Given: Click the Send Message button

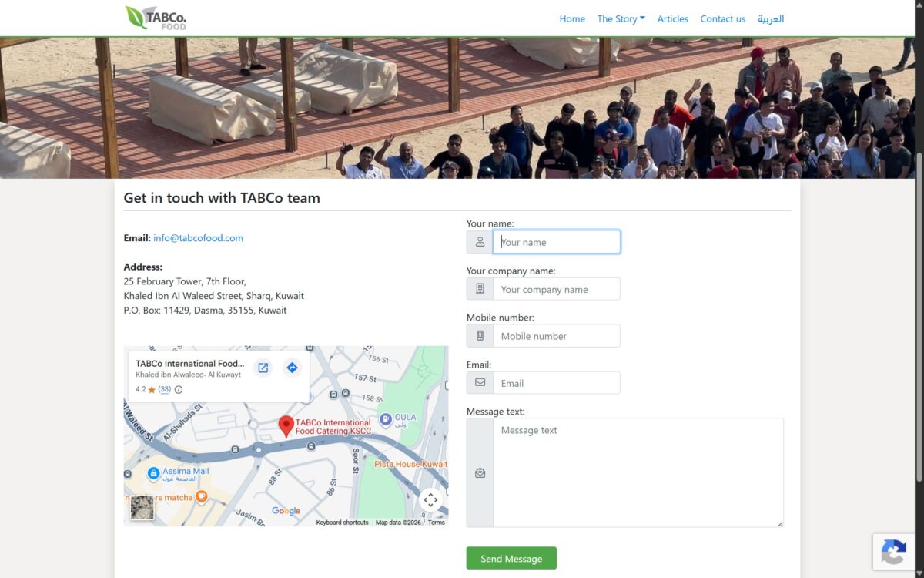Looking at the screenshot, I should coord(511,559).
